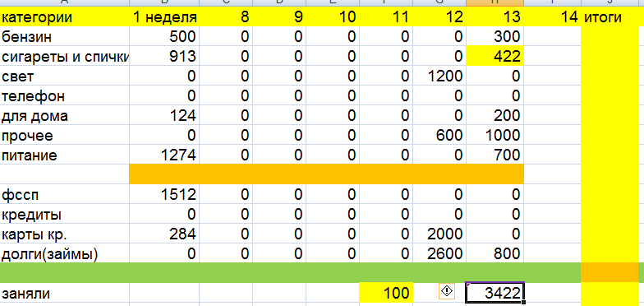Viewport: 644px width, 306px height.
Task: Select the 913 value for сигареты
Action: (164, 56)
